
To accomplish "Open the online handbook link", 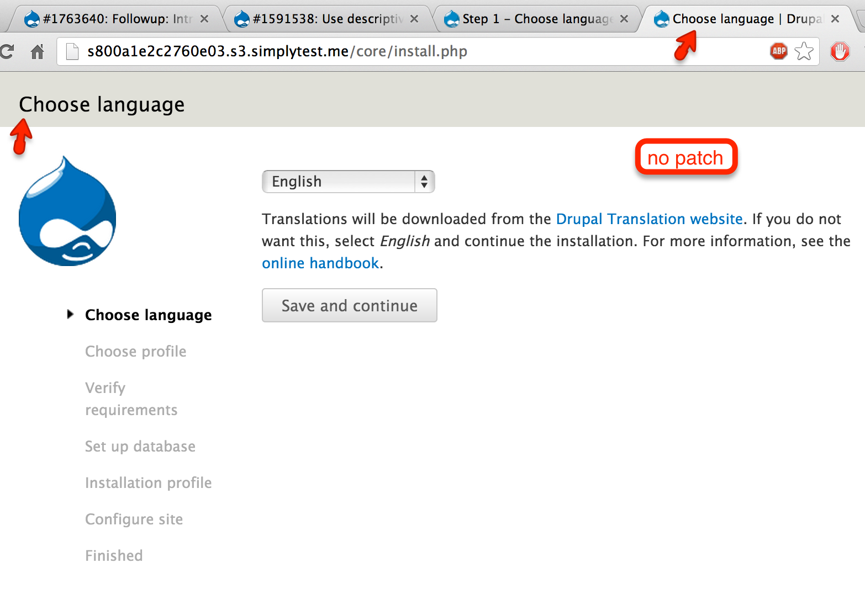I will pos(320,263).
